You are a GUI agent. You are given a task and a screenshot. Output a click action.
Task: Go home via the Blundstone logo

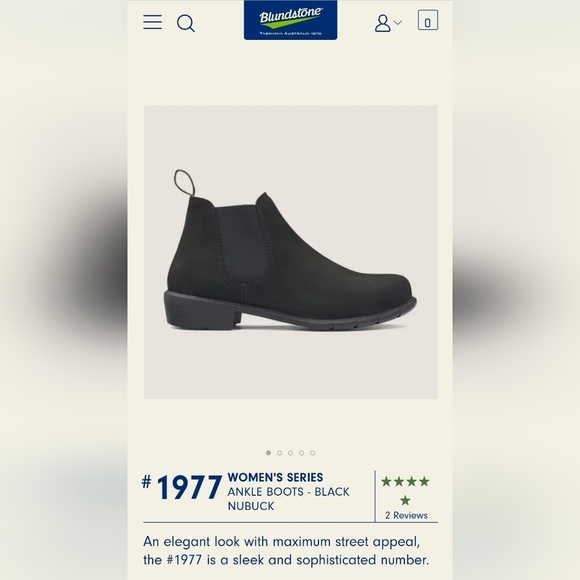click(290, 20)
